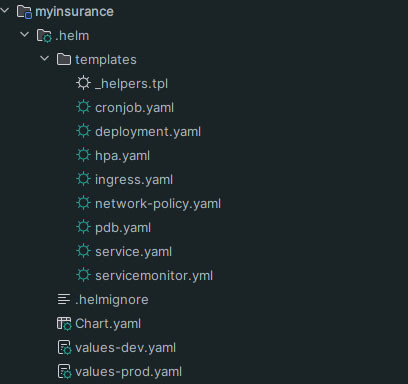Open the _helpers.tpl file

[131, 84]
